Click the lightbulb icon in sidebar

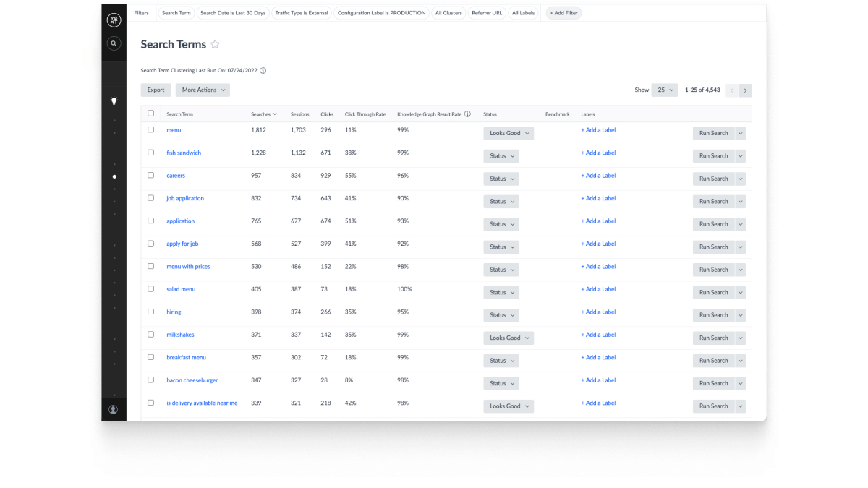tap(114, 100)
